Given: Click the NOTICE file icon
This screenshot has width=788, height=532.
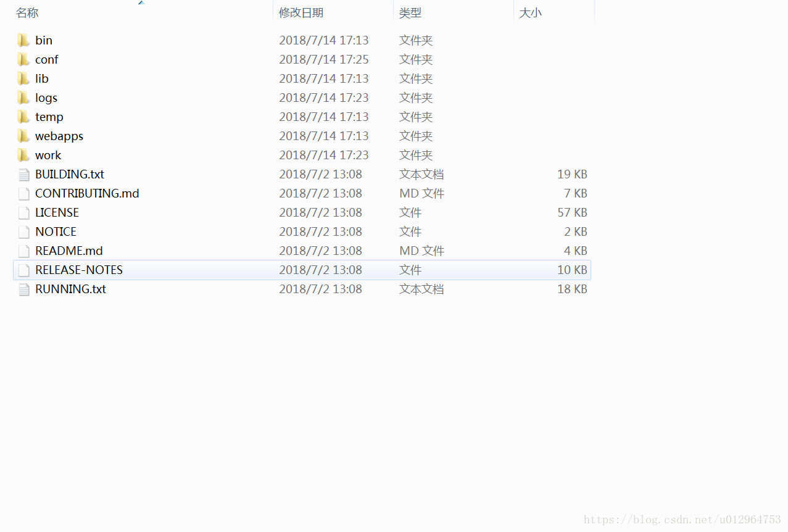Looking at the screenshot, I should point(24,231).
